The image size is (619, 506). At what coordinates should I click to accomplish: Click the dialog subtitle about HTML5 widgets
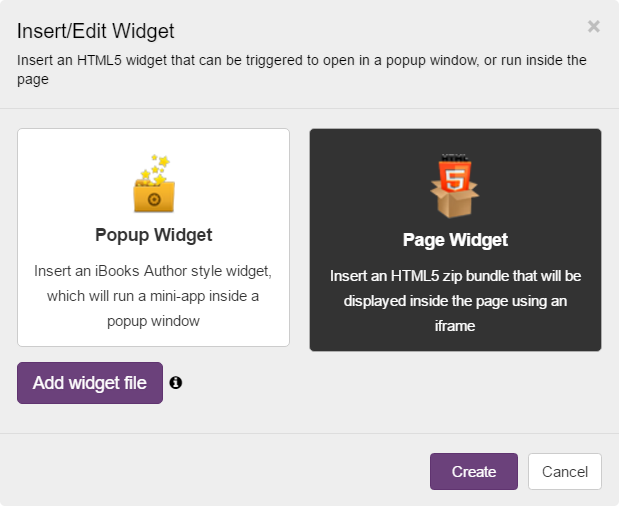point(300,70)
